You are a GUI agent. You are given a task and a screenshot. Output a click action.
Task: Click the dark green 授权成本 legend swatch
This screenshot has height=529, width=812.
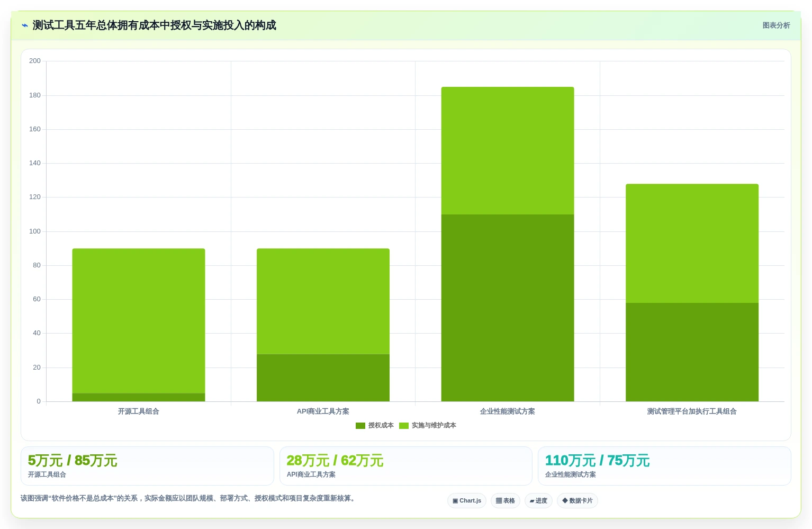click(360, 426)
